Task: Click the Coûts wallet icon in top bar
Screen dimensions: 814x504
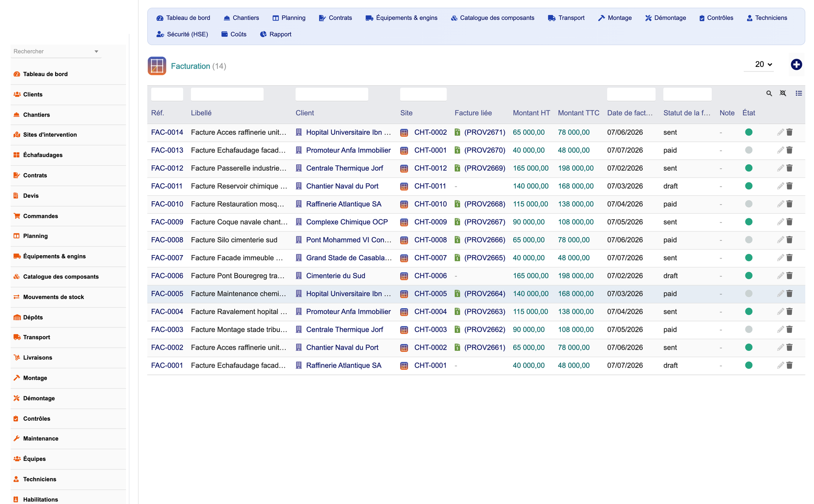Action: (225, 34)
